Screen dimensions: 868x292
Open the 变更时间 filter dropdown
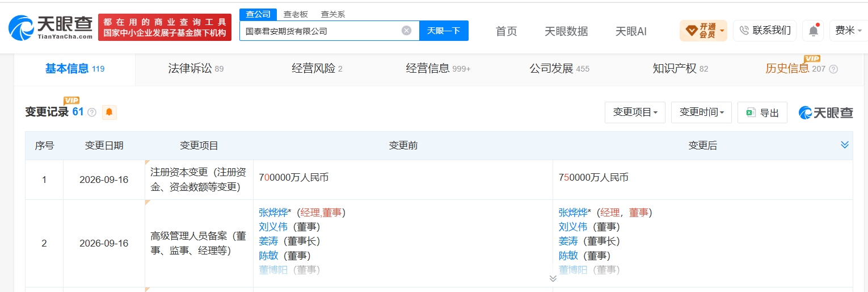tap(701, 112)
